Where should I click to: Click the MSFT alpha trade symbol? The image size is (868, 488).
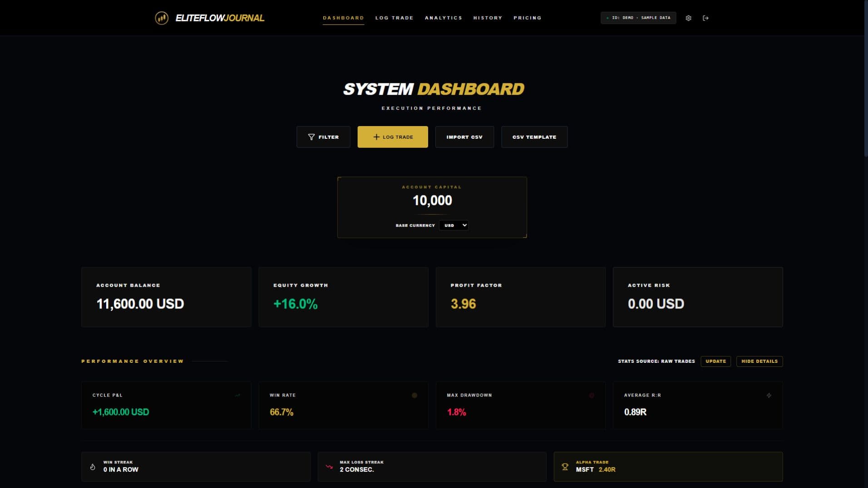tap(585, 470)
